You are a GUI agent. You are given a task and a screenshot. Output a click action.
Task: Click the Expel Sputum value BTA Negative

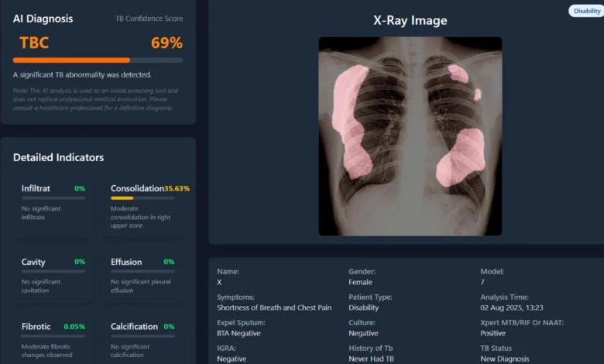point(239,333)
